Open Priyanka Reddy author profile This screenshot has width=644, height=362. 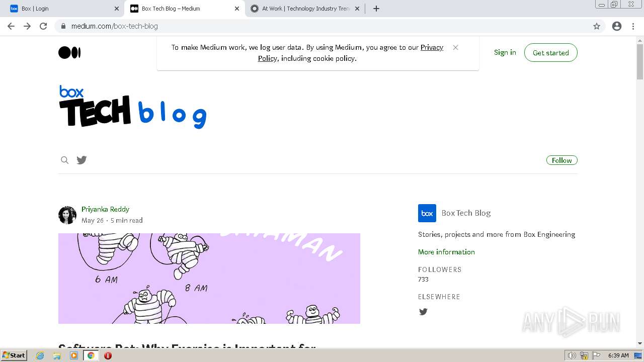point(105,209)
